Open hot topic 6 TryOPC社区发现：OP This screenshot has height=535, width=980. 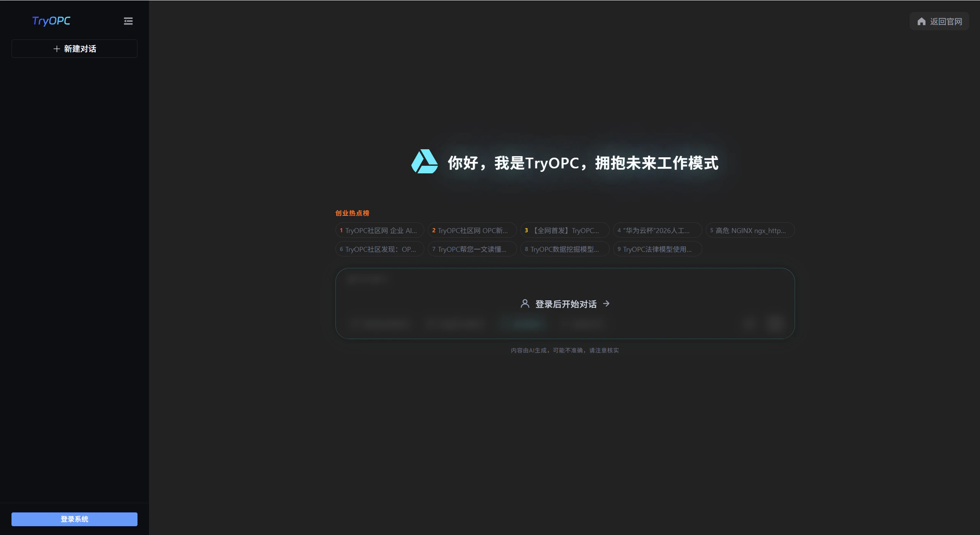pos(380,249)
